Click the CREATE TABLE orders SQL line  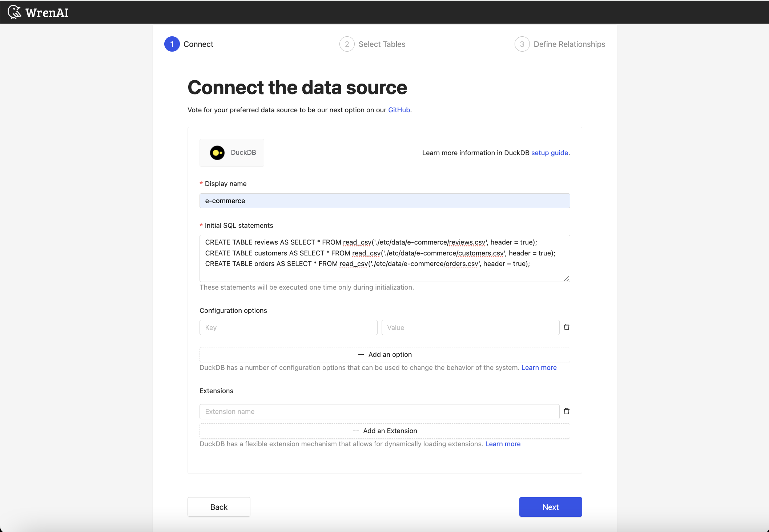click(x=367, y=263)
